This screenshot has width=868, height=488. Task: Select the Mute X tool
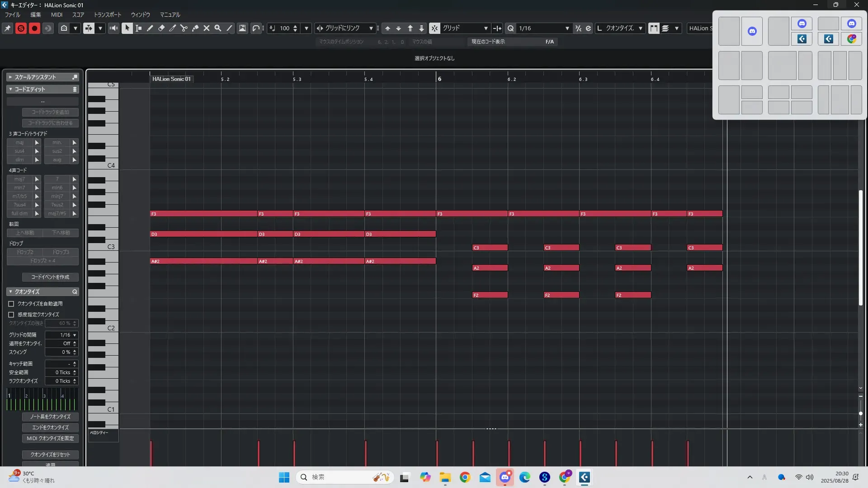(x=207, y=28)
